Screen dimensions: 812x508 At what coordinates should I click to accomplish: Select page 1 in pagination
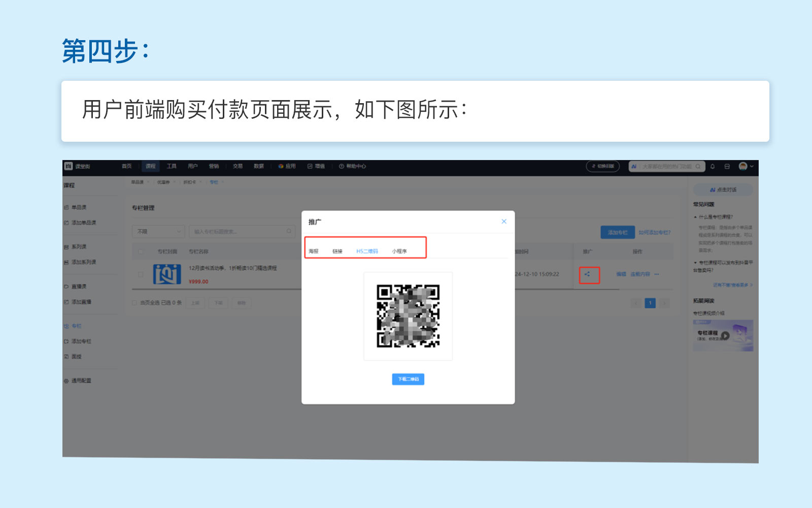click(650, 303)
